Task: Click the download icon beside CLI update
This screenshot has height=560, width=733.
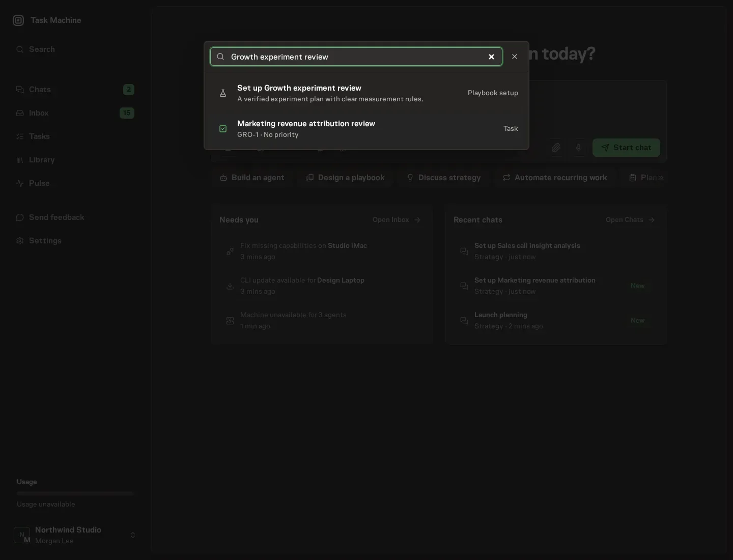Action: coord(230,286)
